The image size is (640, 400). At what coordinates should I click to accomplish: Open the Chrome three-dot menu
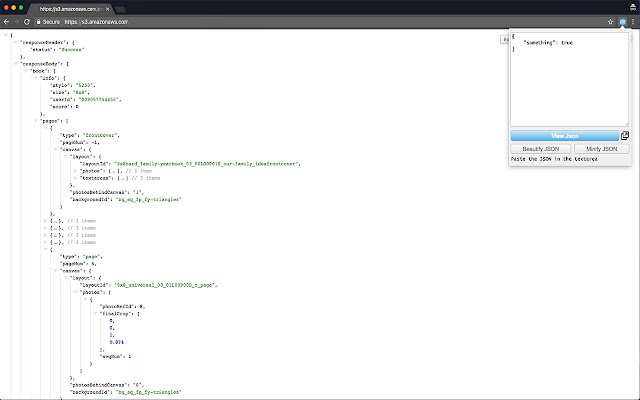pos(633,20)
